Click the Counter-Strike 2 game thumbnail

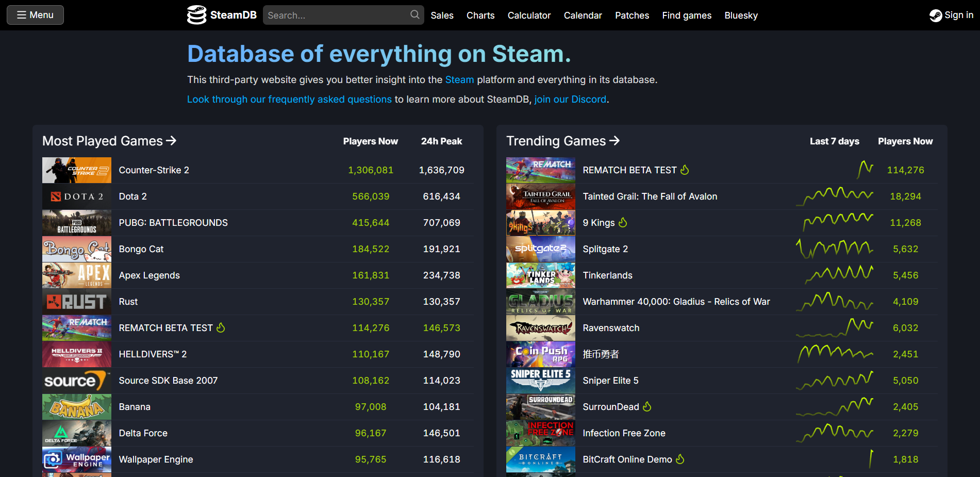77,170
